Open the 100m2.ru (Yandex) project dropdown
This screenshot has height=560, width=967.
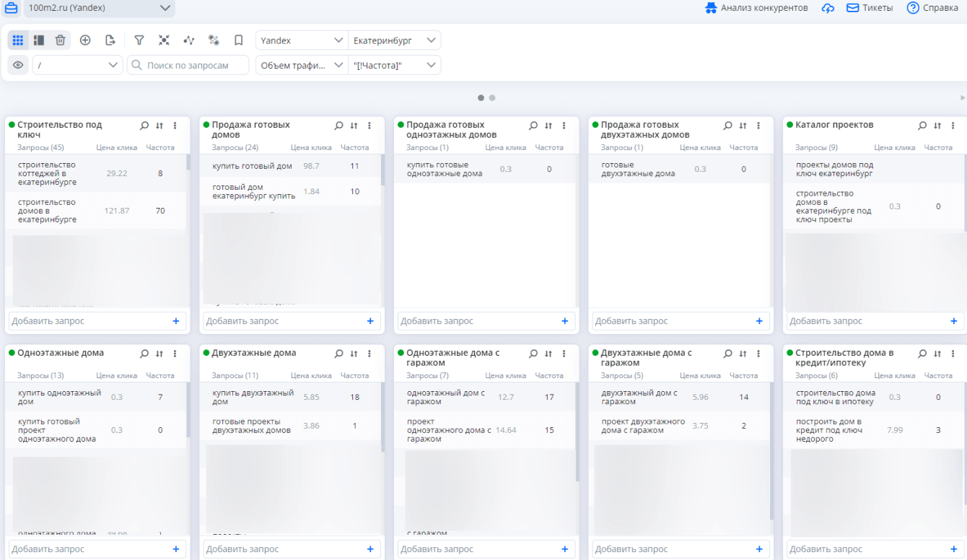(99, 8)
